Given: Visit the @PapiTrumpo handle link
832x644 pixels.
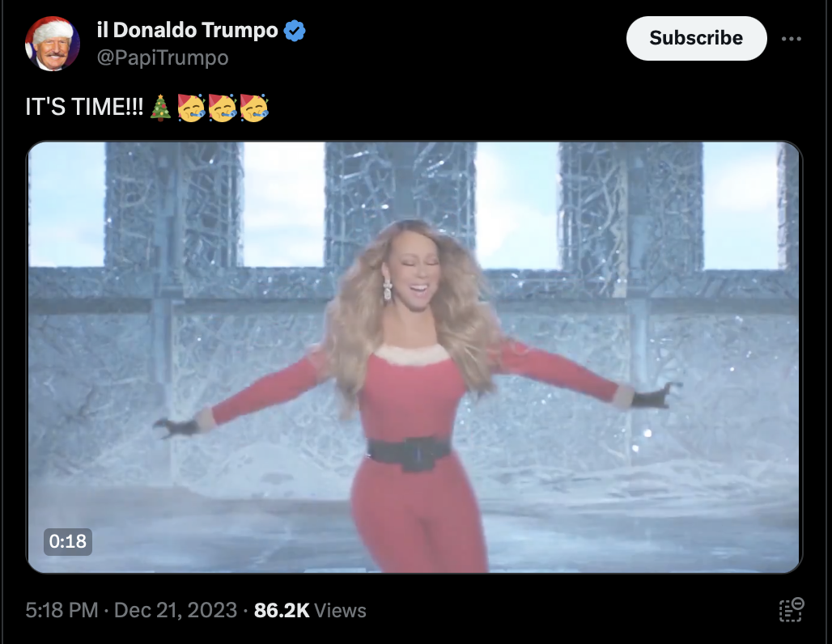Looking at the screenshot, I should pyautogui.click(x=163, y=57).
